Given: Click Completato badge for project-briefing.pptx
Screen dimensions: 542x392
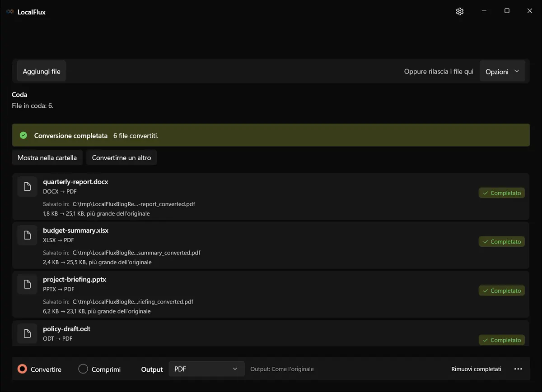Looking at the screenshot, I should point(502,291).
